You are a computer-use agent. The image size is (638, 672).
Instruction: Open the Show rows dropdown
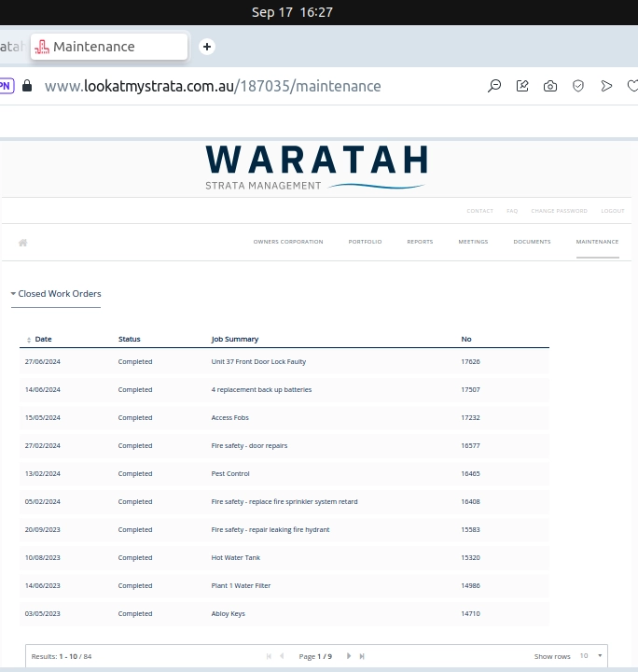click(591, 656)
